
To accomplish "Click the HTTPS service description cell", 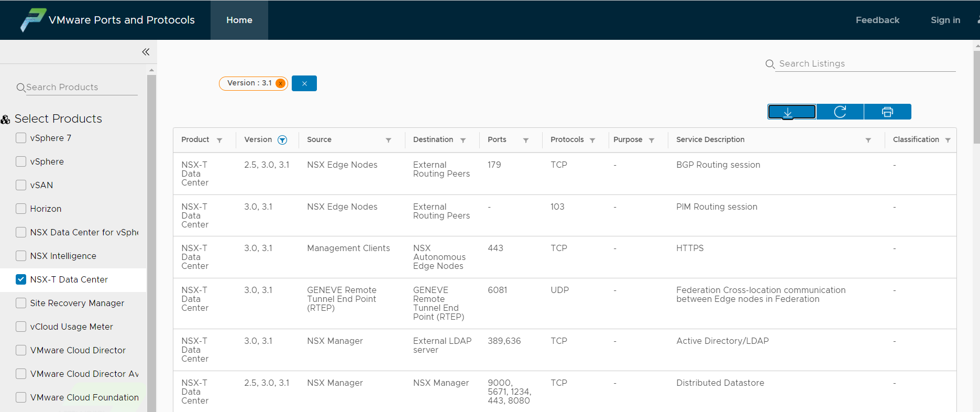I will [x=690, y=248].
